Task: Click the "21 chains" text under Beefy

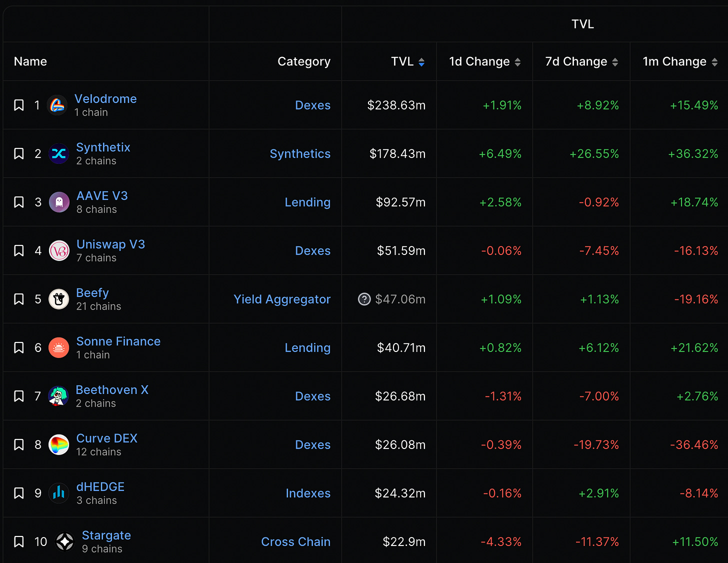Action: coord(98,306)
